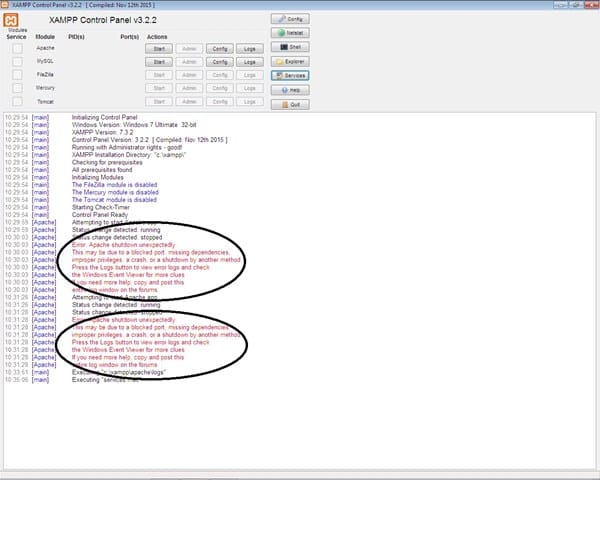The image size is (600, 551).
Task: Select the MySQL module label
Action: coord(45,61)
